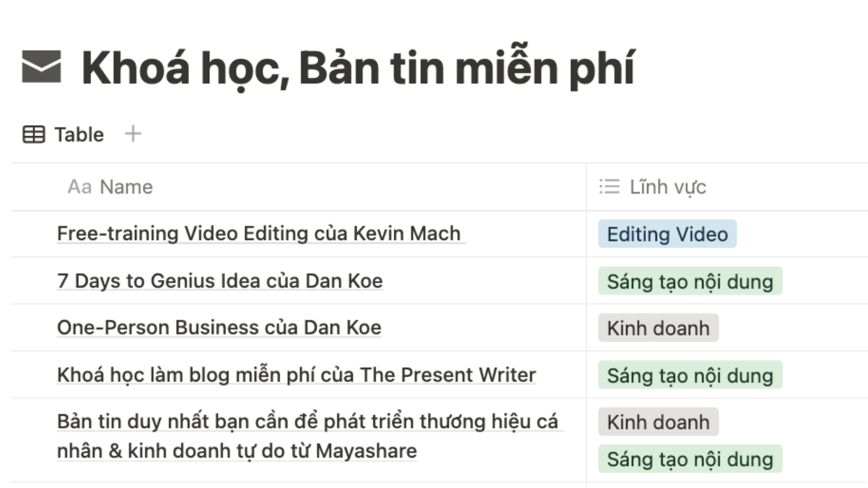Image resolution: width=868 pixels, height=488 pixels.
Task: Add a new view with plus icon
Action: [133, 134]
